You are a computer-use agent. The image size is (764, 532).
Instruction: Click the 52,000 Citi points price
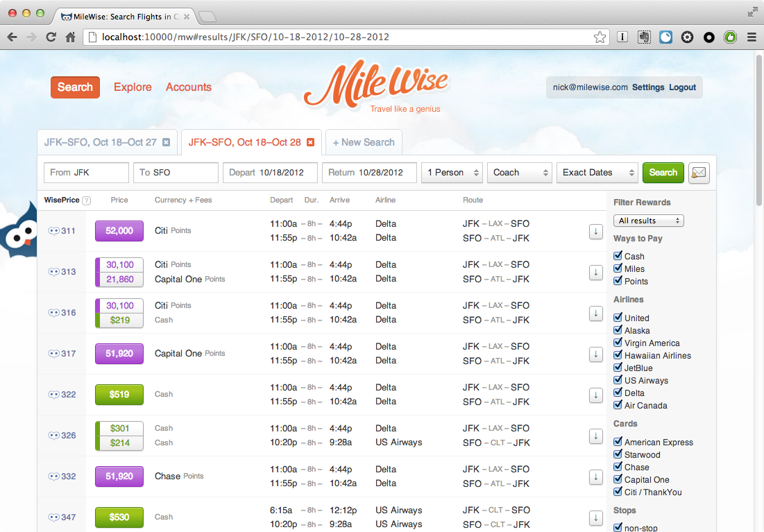119,231
